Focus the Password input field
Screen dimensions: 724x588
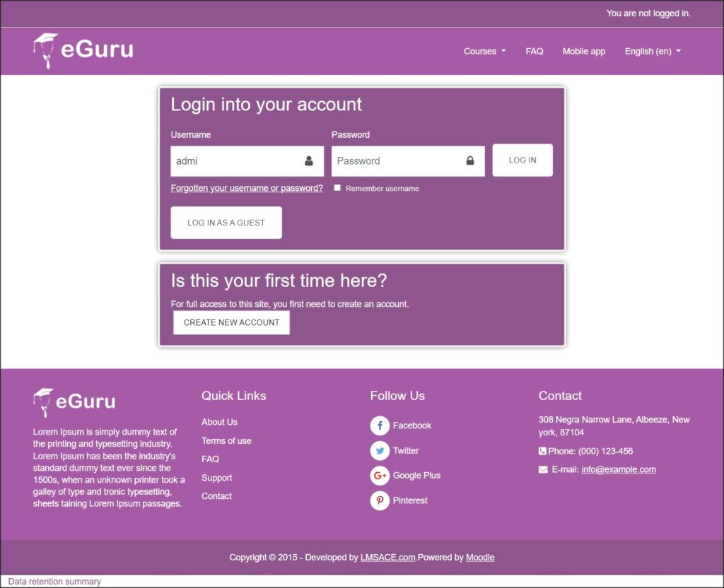tap(396, 161)
